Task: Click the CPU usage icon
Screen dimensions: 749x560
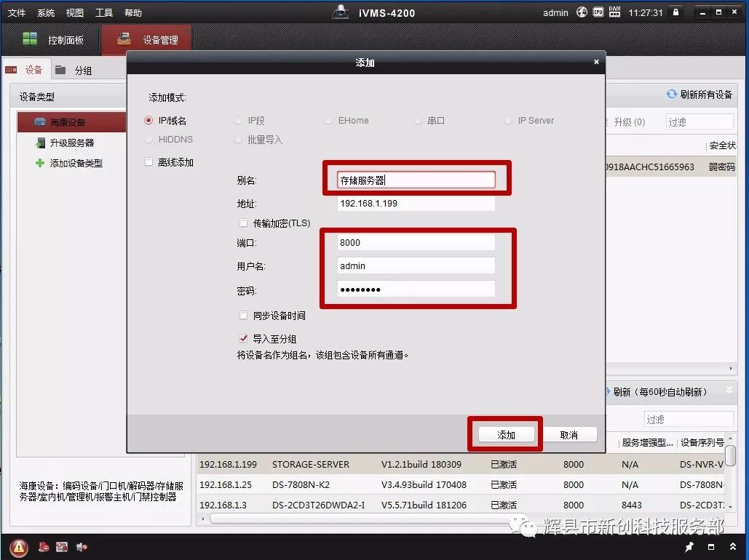Action: click(598, 12)
